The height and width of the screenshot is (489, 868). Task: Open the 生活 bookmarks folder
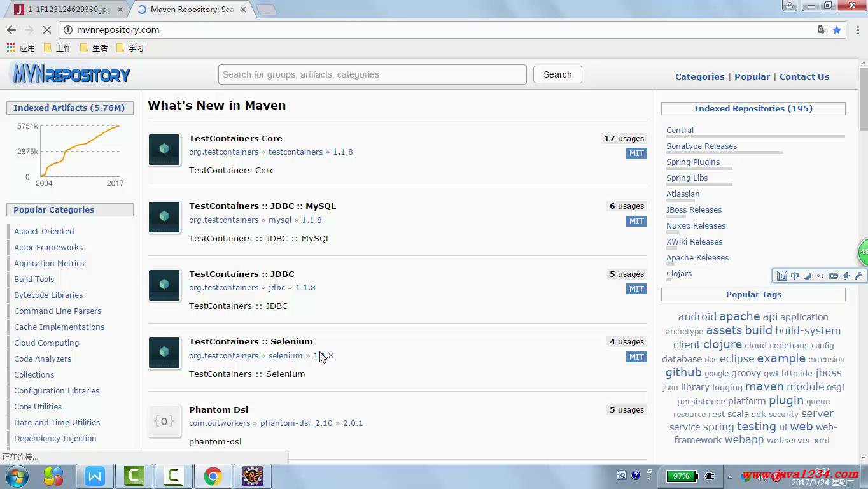click(94, 48)
